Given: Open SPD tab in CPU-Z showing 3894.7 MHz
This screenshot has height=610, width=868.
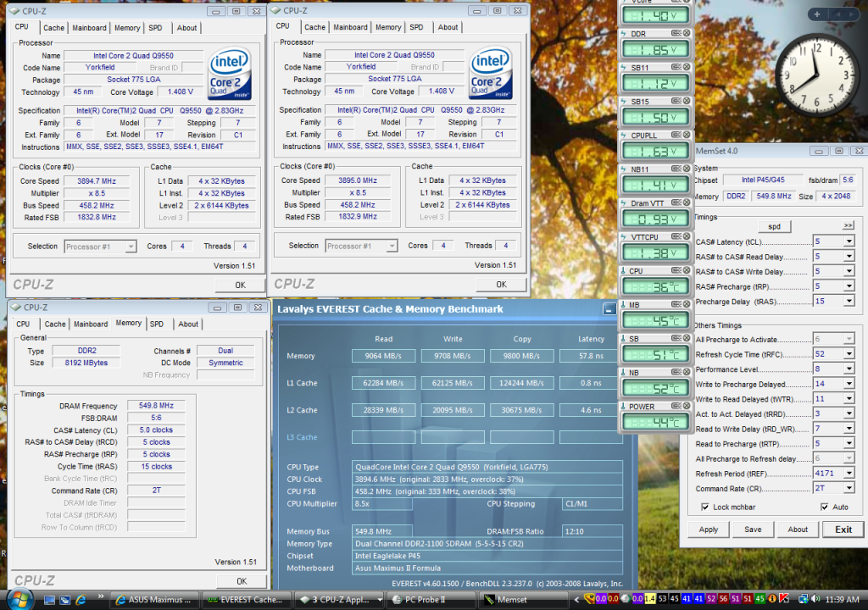Looking at the screenshot, I should click(x=156, y=28).
